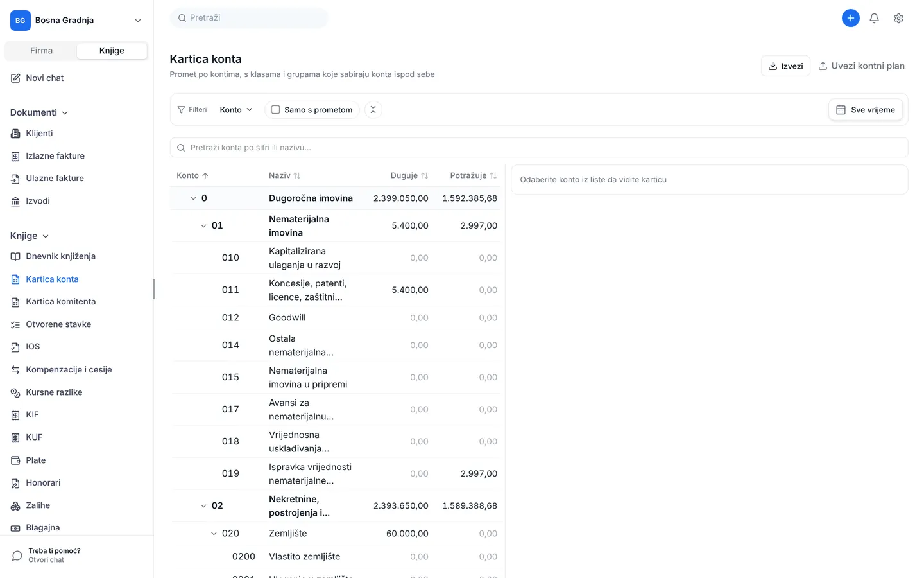Collapse all rows with the arrows icon
This screenshot has height=578, width=924.
(373, 110)
